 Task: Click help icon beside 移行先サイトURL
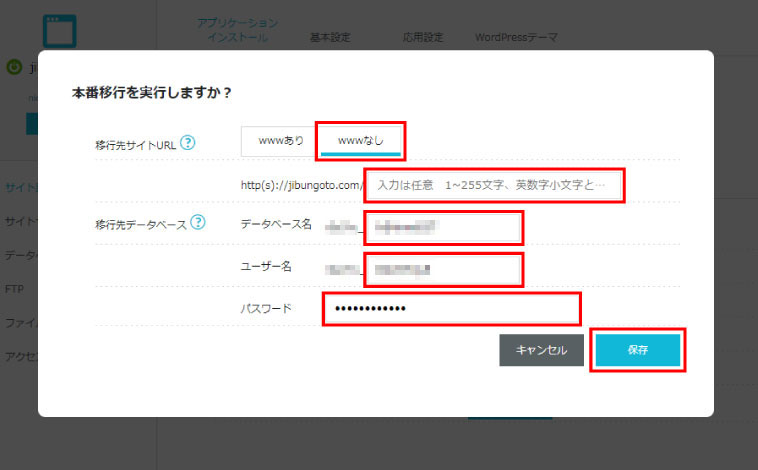(x=188, y=143)
